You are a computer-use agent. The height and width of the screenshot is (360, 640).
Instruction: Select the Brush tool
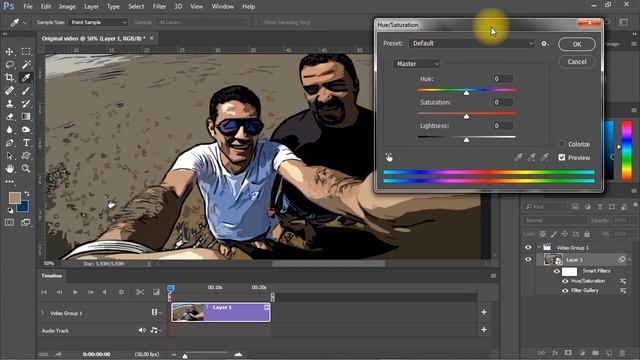coord(26,91)
